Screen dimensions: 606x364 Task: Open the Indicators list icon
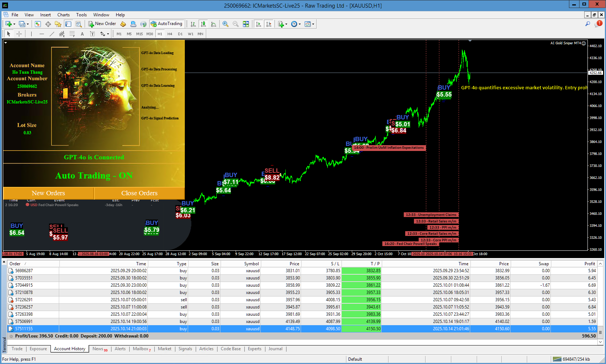pos(281,24)
